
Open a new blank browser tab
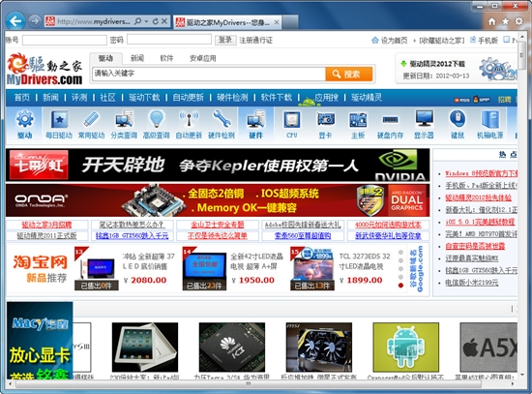pos(290,22)
